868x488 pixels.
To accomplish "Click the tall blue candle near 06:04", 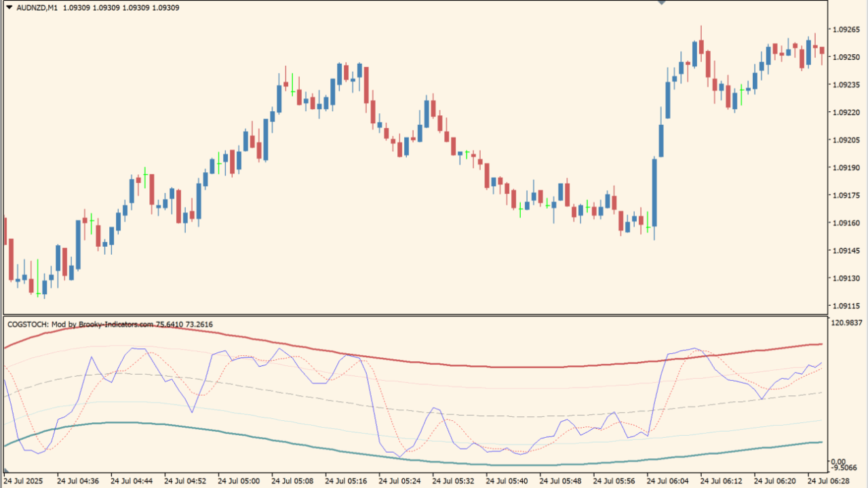I will [654, 193].
